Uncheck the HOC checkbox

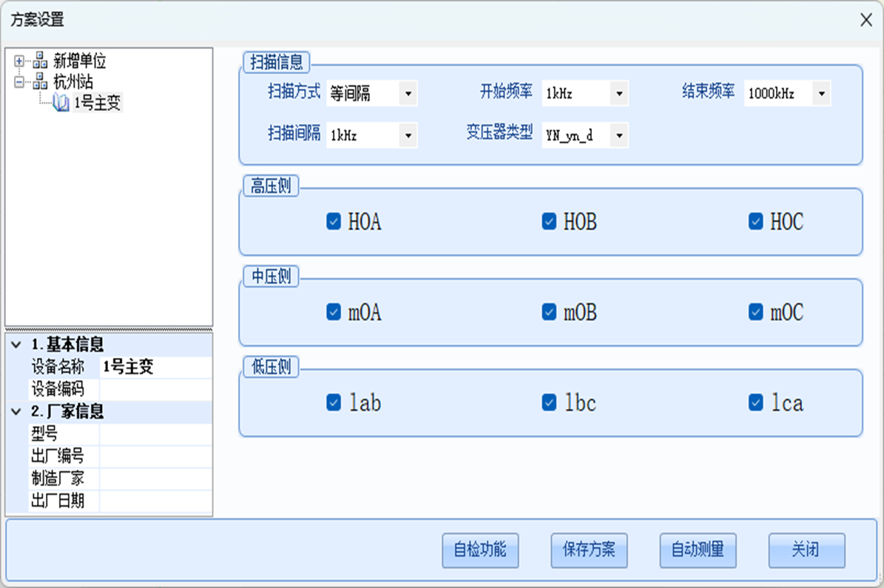[x=755, y=221]
